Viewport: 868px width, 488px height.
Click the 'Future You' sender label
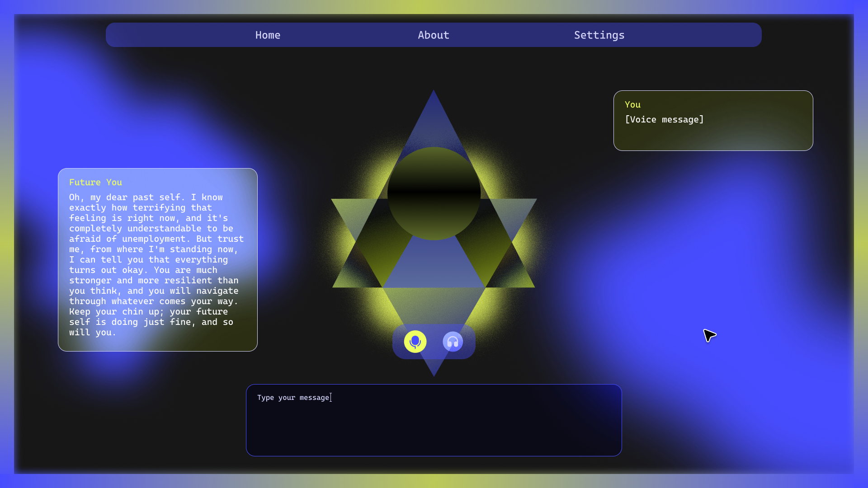pyautogui.click(x=95, y=183)
